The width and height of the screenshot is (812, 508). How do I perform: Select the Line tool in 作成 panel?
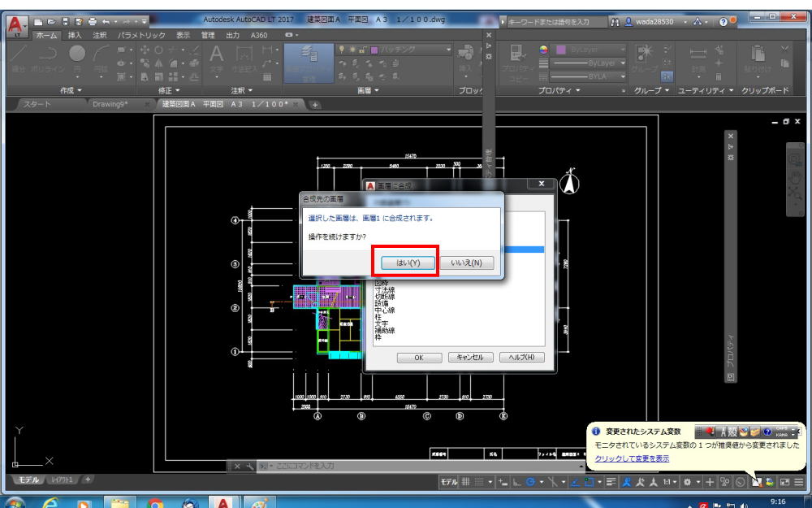19,58
